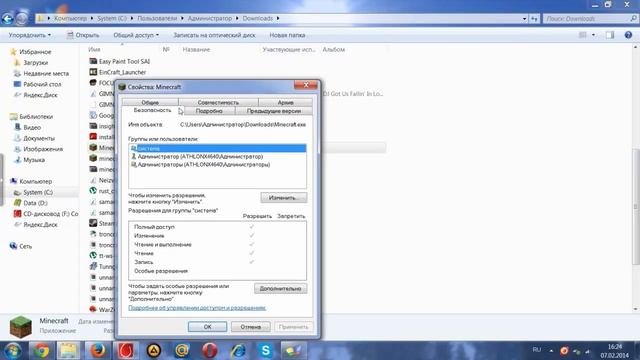Screen dimensions: 640x360
Task: Open the Общий доступ dropdown
Action: [136, 35]
